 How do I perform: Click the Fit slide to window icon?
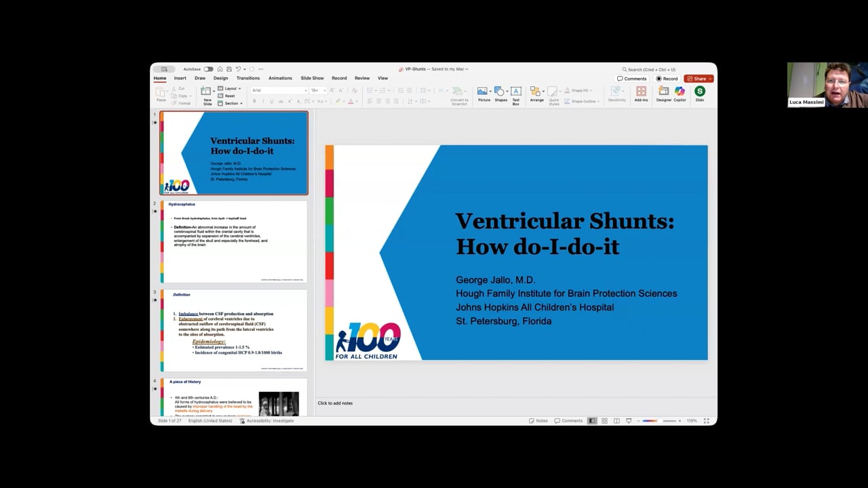click(x=706, y=421)
